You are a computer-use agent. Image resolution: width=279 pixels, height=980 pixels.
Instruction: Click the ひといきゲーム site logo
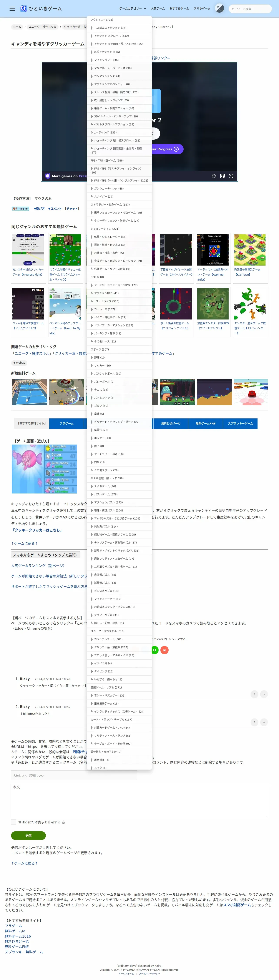tap(41, 8)
